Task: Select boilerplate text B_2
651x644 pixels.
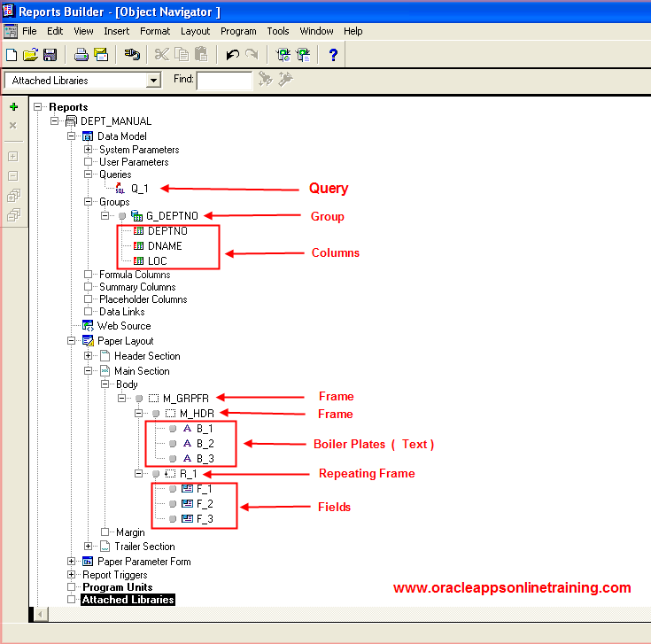Action: pyautogui.click(x=205, y=444)
